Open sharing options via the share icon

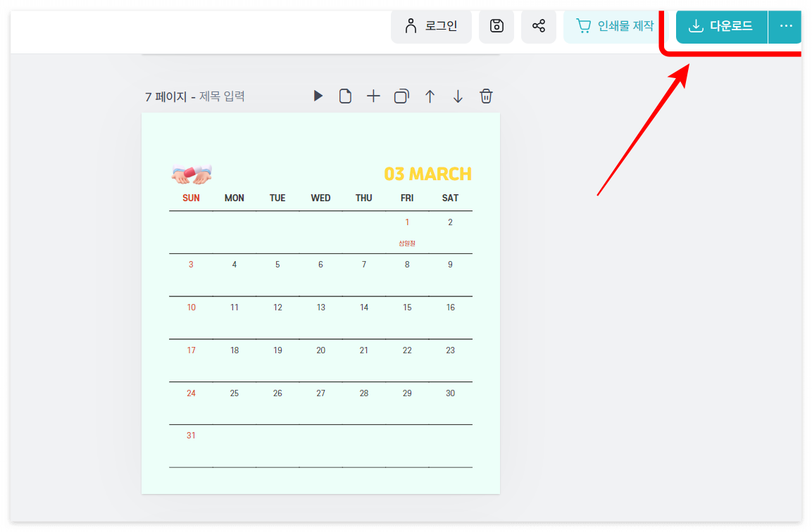point(539,25)
